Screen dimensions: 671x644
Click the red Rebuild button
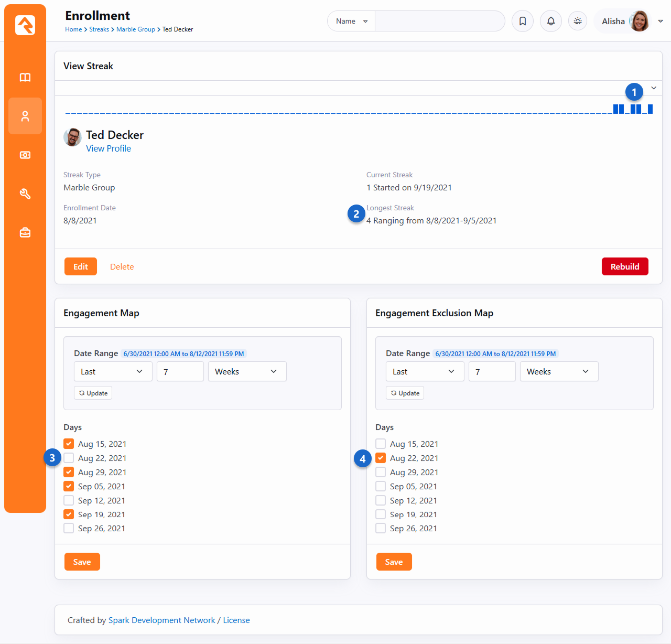[624, 266]
